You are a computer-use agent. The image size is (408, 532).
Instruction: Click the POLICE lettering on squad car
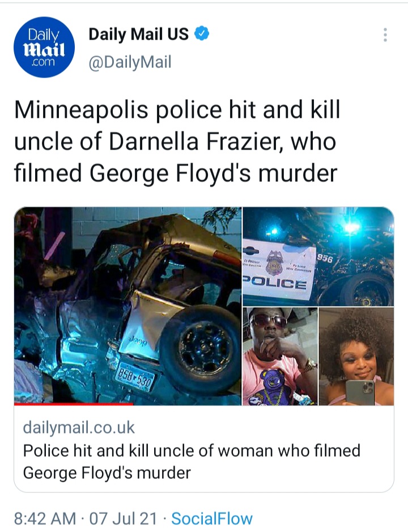pyautogui.click(x=275, y=283)
